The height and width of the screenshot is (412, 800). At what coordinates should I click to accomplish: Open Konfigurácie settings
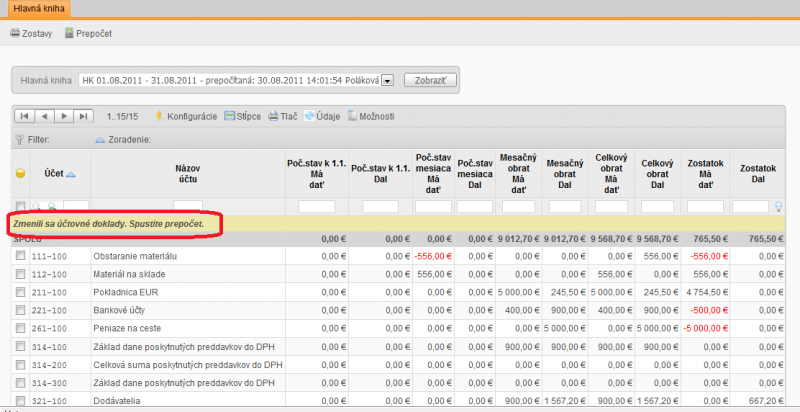coord(186,116)
